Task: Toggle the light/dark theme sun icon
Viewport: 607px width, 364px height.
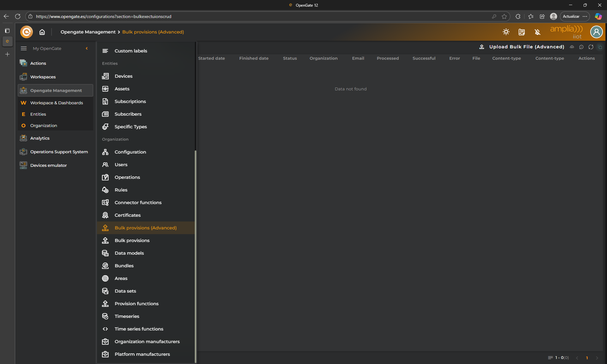Action: (x=506, y=32)
